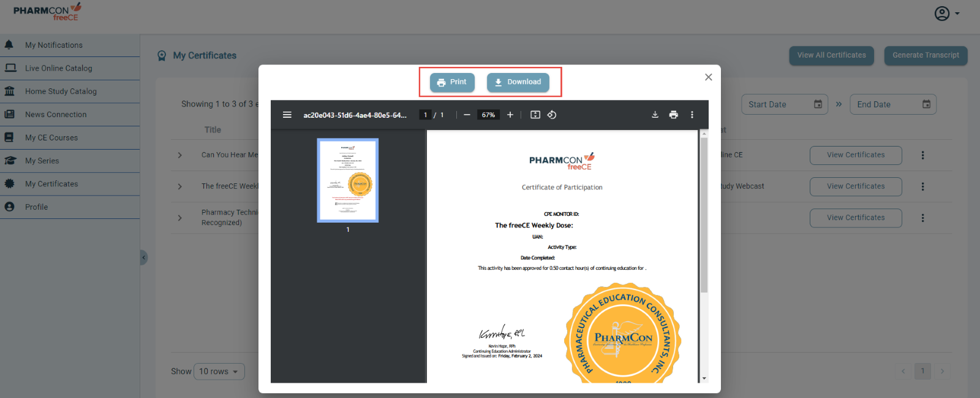Click Generate Transcript button
This screenshot has width=980, height=398.
tap(925, 55)
